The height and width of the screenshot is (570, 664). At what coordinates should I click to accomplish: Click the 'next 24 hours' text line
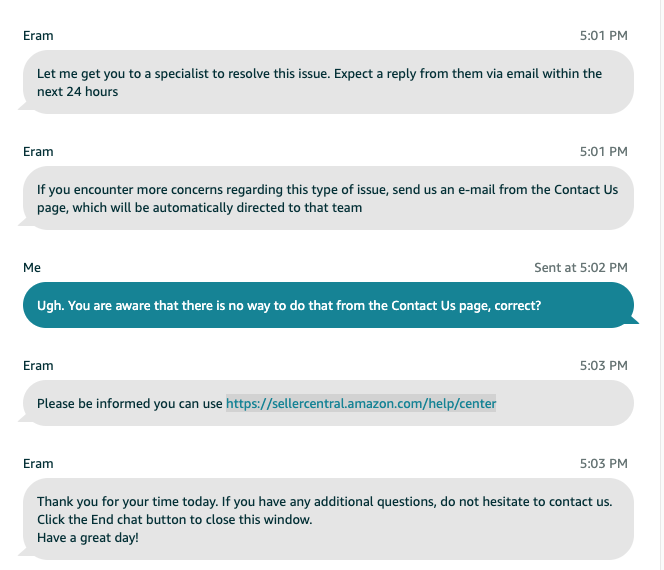click(77, 91)
